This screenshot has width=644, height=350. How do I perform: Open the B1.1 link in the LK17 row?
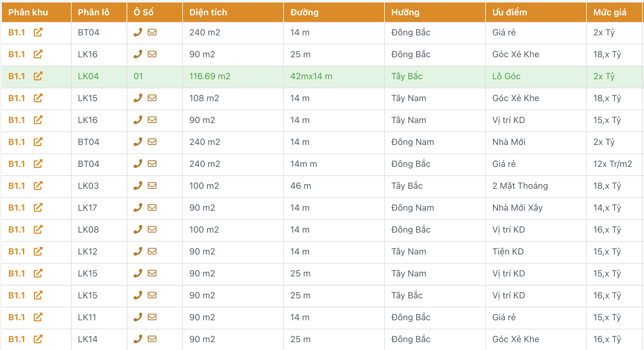(17, 208)
